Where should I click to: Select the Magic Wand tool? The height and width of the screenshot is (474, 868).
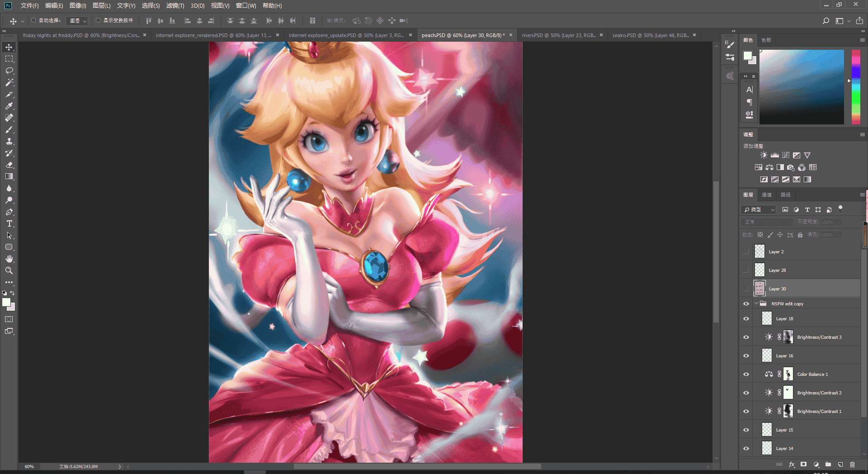(9, 82)
